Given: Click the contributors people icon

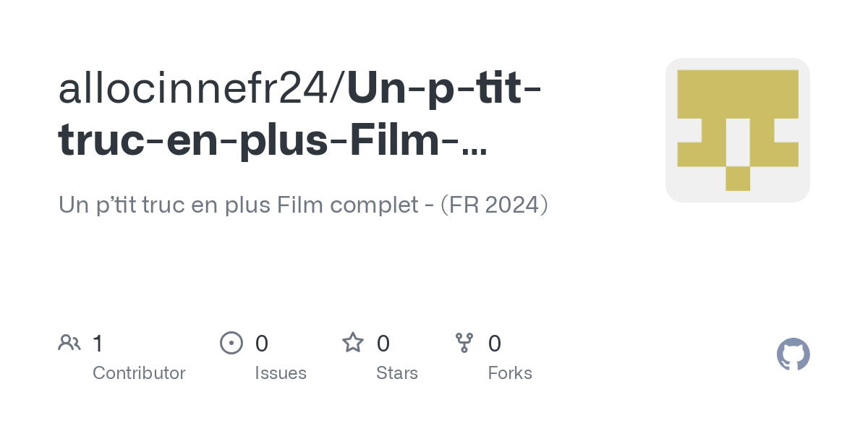Looking at the screenshot, I should (x=69, y=343).
